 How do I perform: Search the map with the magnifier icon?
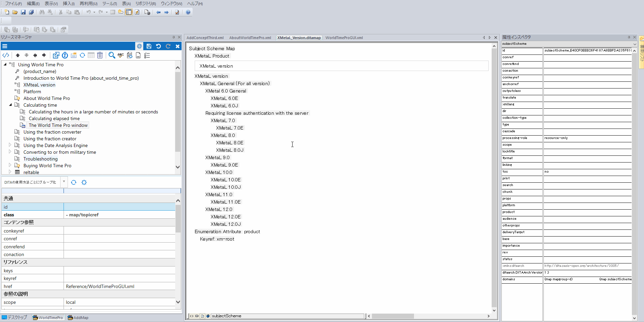[x=112, y=55]
